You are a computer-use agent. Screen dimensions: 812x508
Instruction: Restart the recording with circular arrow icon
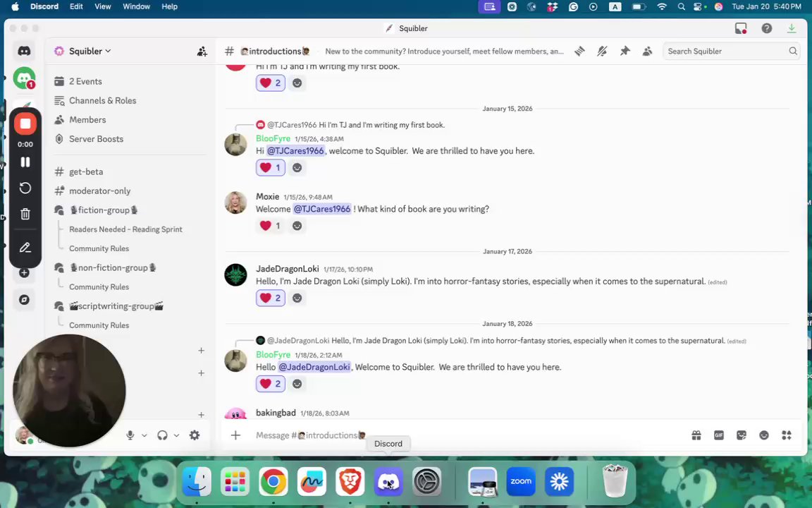coord(25,188)
